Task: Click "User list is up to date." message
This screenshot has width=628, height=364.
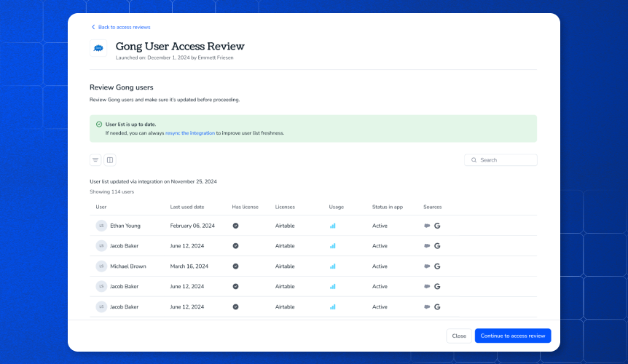Action: (130, 124)
